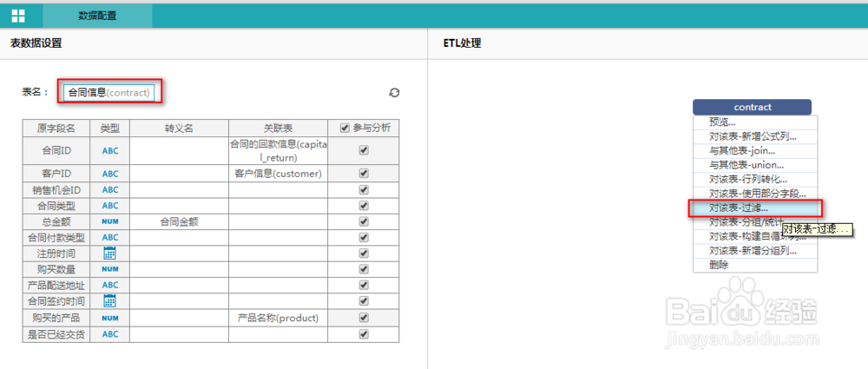Image resolution: width=868 pixels, height=369 pixels.
Task: Click the 销售机会ID field name cell
Action: [x=56, y=189]
